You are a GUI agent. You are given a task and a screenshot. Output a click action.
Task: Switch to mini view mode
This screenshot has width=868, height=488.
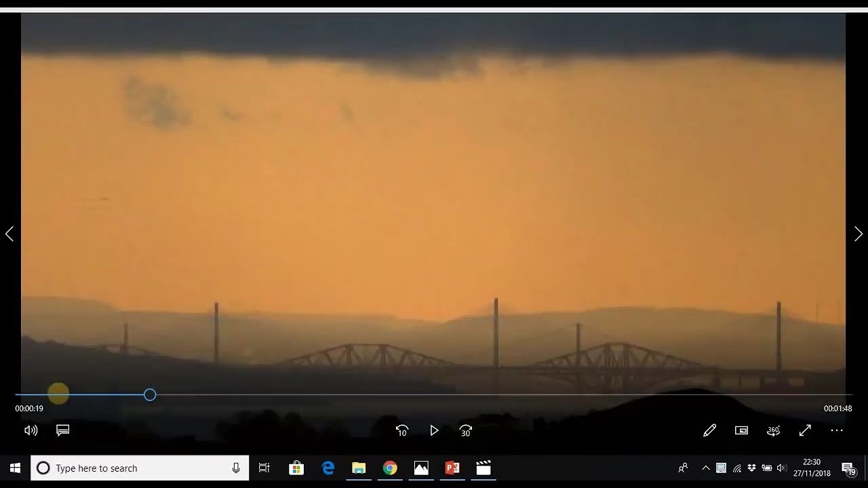point(742,430)
